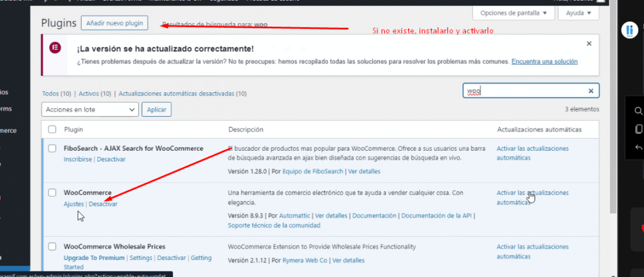Expand the Ayuda help tab
644x277 pixels.
pos(579,13)
